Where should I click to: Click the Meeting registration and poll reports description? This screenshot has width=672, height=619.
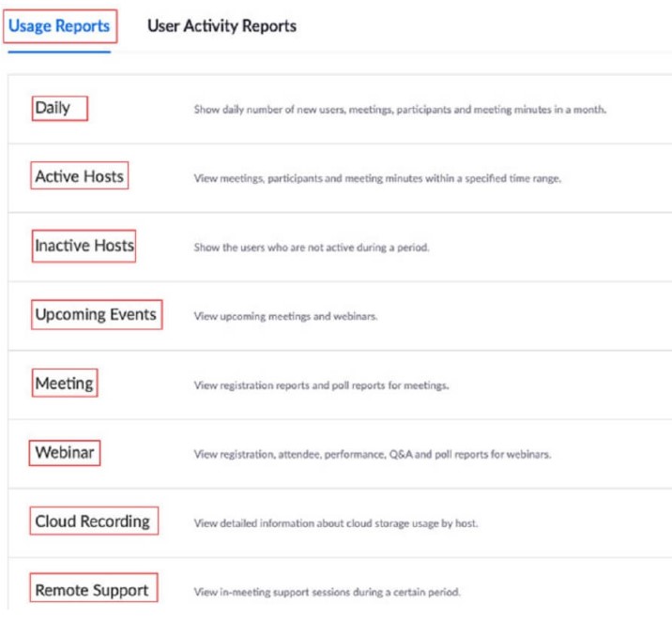[x=321, y=385]
